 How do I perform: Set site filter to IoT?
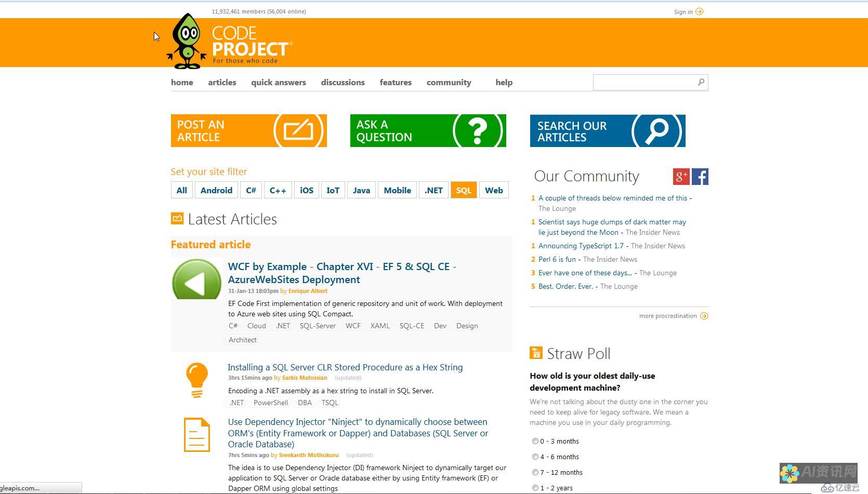[333, 190]
